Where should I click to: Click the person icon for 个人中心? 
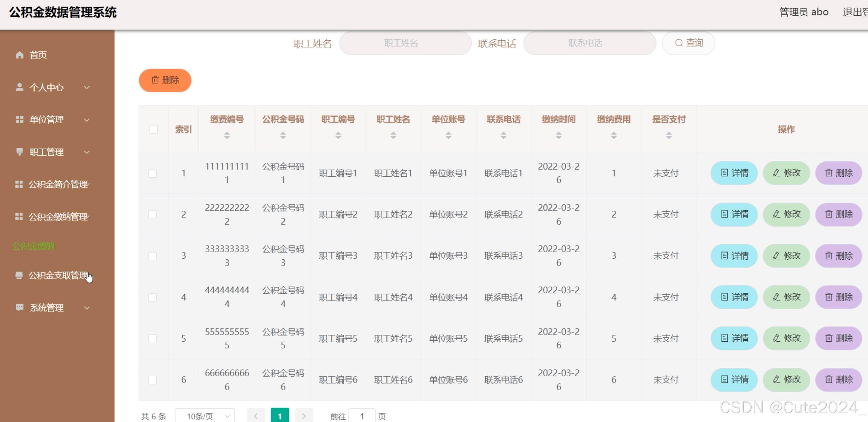(x=20, y=87)
